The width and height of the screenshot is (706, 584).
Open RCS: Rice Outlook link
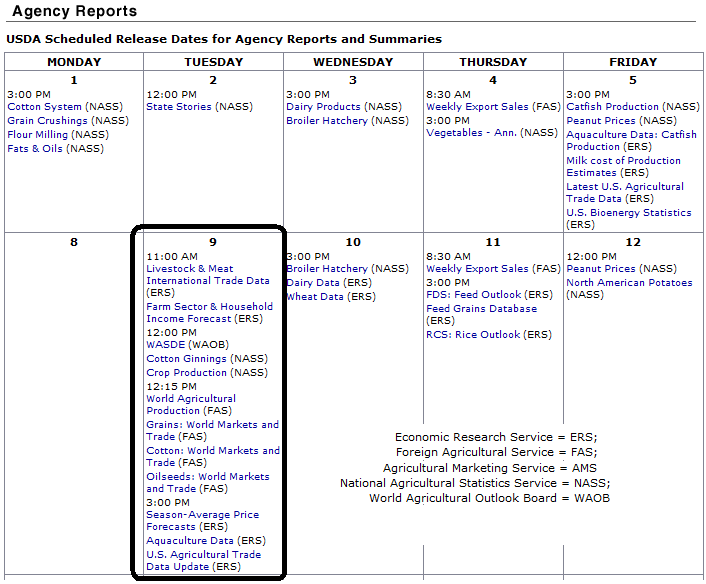pos(473,335)
